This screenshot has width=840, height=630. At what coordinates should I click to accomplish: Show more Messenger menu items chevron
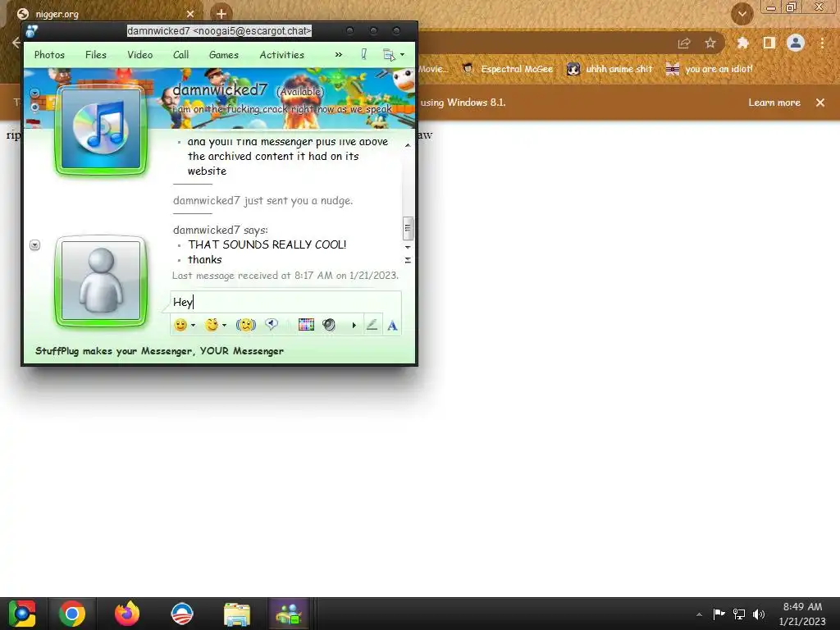point(339,55)
